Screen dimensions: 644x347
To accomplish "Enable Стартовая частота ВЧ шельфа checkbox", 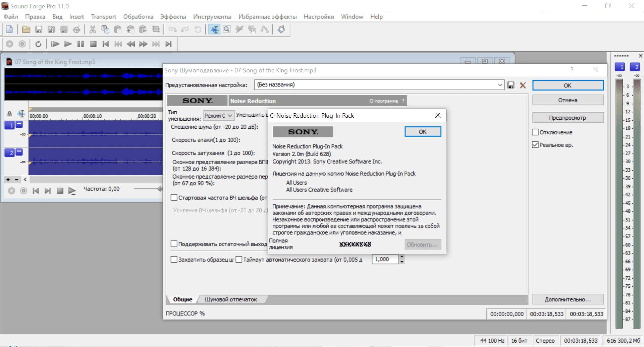I will coord(174,198).
